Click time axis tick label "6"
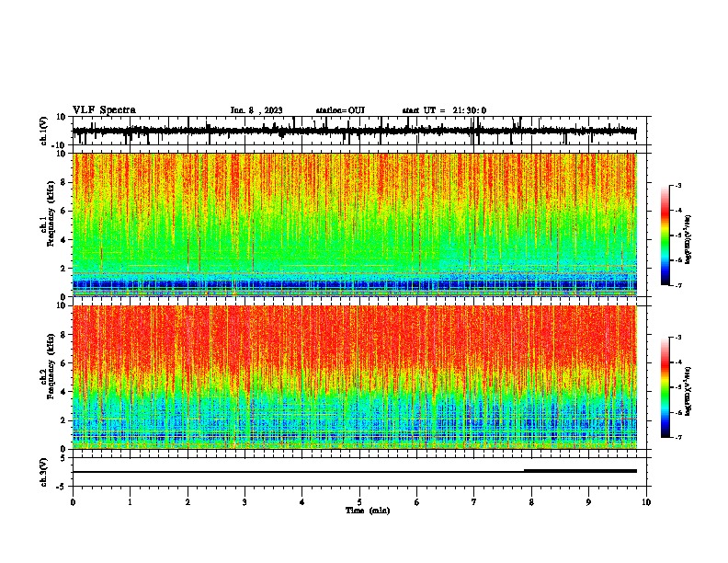The width and height of the screenshot is (728, 563). click(417, 502)
